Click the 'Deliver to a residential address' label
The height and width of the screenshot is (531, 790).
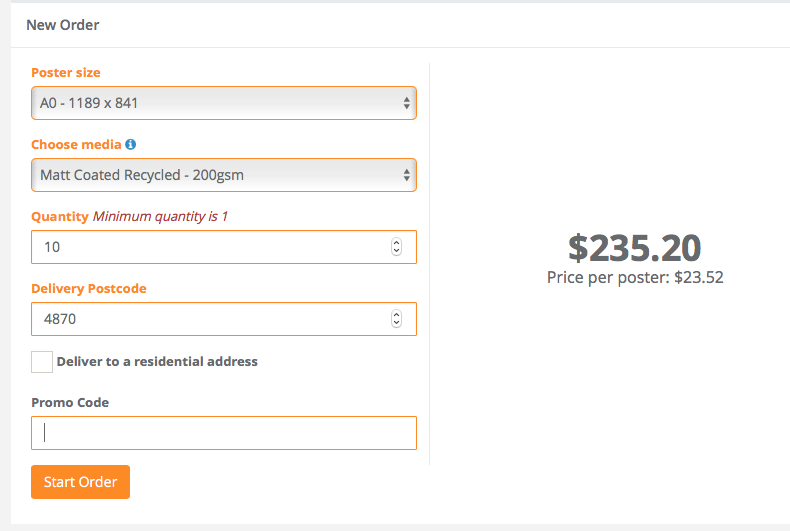(157, 362)
